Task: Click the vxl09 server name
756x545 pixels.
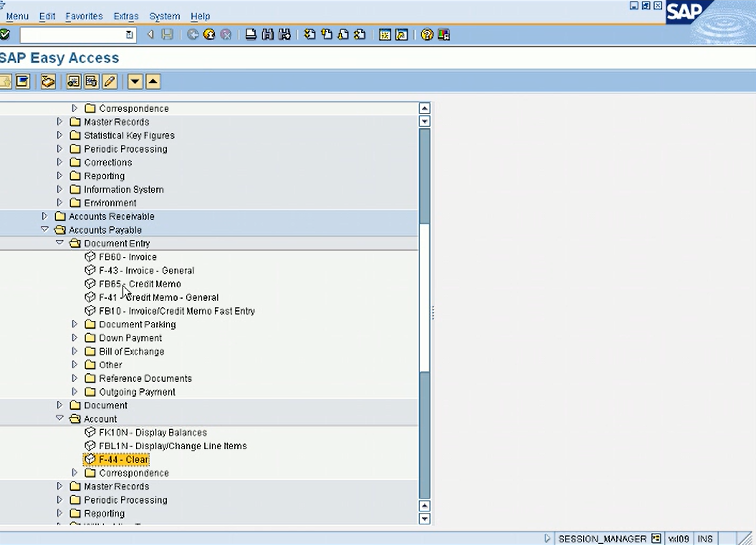Action: [678, 539]
